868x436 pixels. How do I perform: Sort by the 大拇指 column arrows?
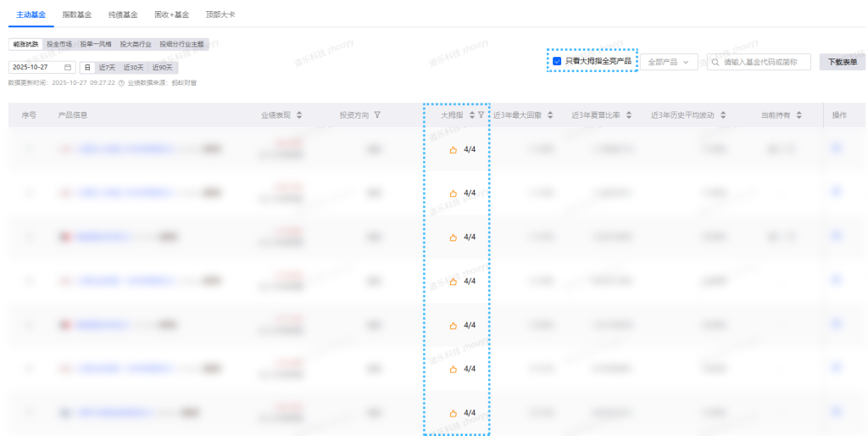point(472,115)
